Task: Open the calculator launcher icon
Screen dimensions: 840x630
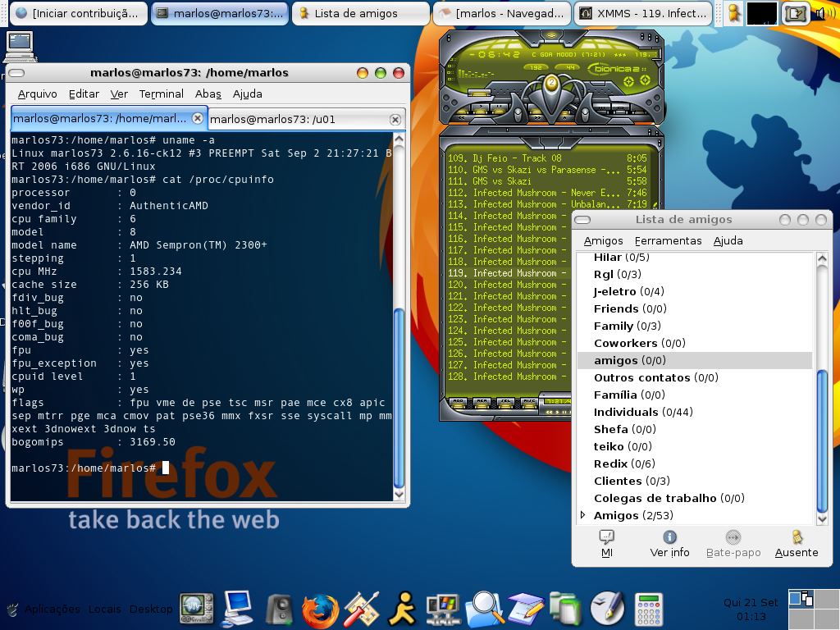Action: 649,609
